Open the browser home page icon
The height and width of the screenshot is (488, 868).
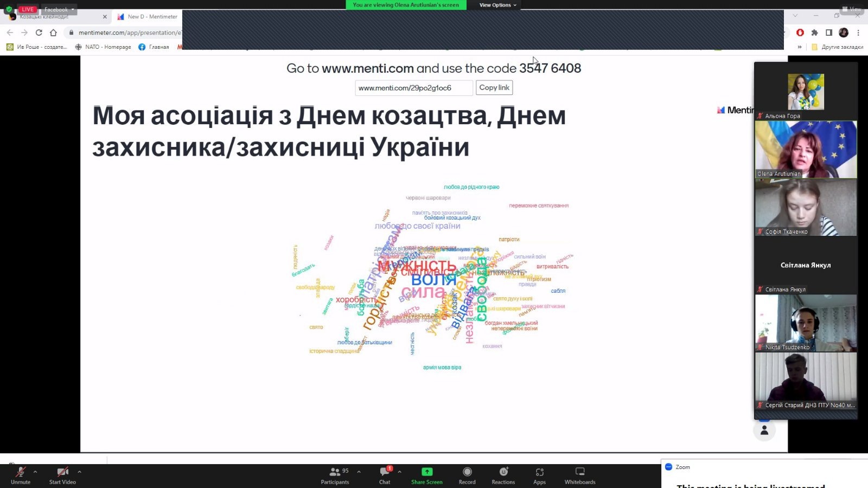point(53,33)
